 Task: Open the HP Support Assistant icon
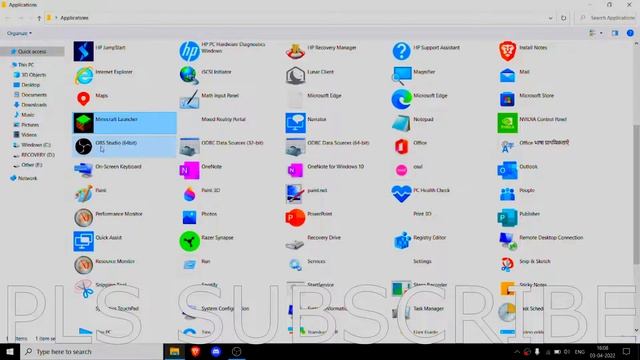[401, 51]
